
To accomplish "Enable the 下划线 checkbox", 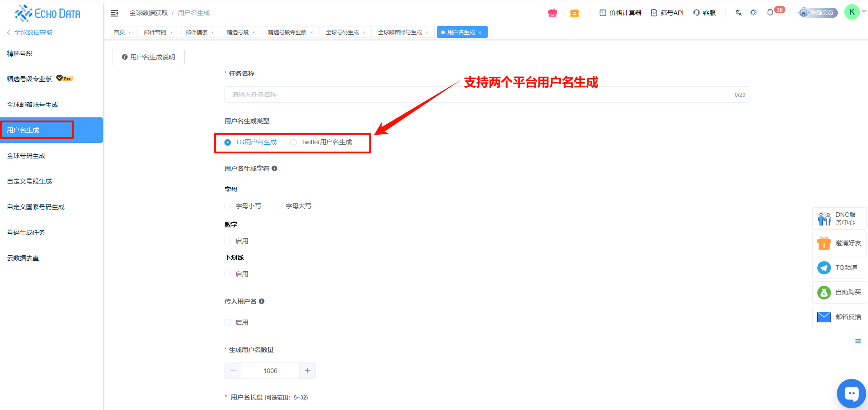I will coord(228,274).
